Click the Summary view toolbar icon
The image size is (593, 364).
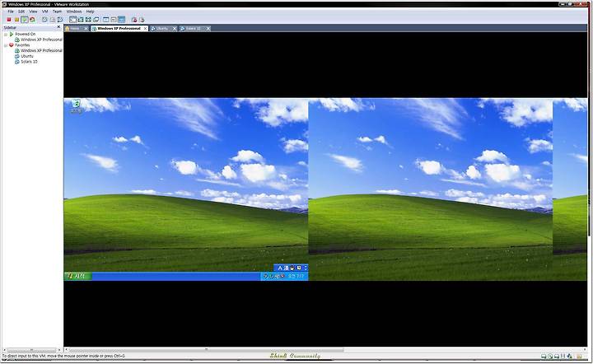(105, 20)
